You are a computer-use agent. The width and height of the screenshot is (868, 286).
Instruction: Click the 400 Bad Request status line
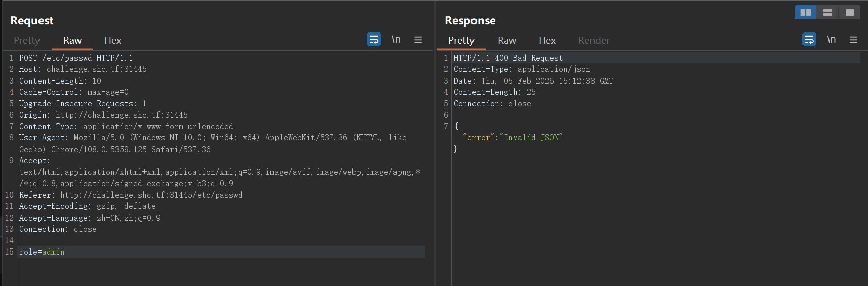coord(508,58)
